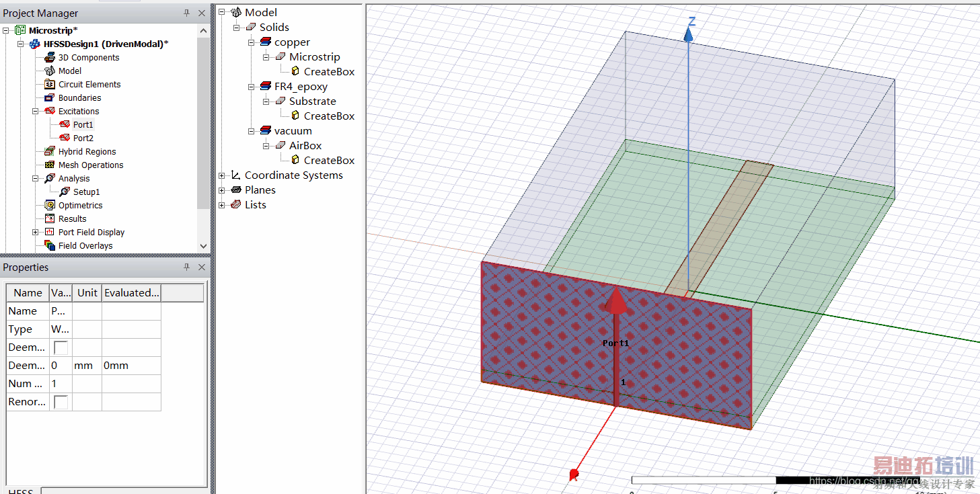Toggle the Renor... checkbox in Properties
Image resolution: width=980 pixels, height=494 pixels.
(61, 402)
